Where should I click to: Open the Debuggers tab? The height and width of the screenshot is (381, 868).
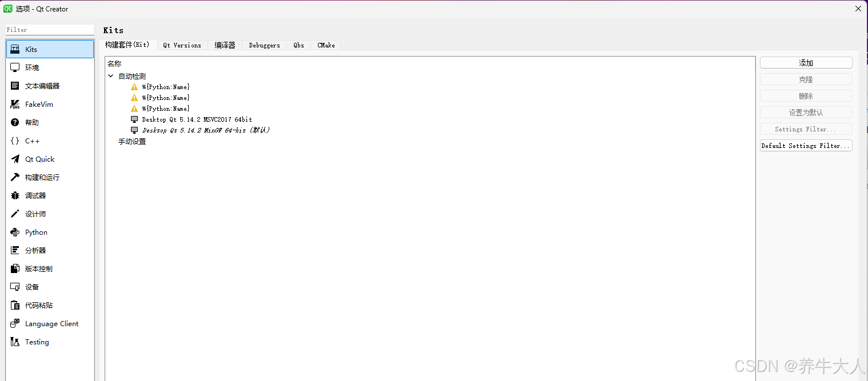(x=264, y=45)
